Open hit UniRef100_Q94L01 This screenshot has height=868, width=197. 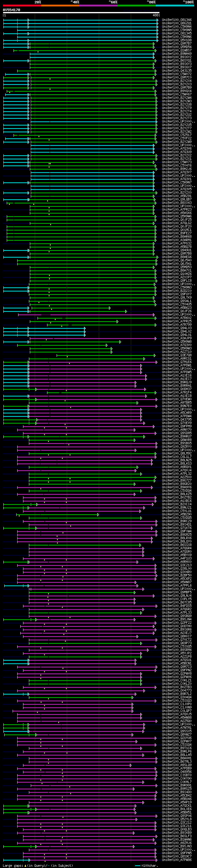pos(177,335)
